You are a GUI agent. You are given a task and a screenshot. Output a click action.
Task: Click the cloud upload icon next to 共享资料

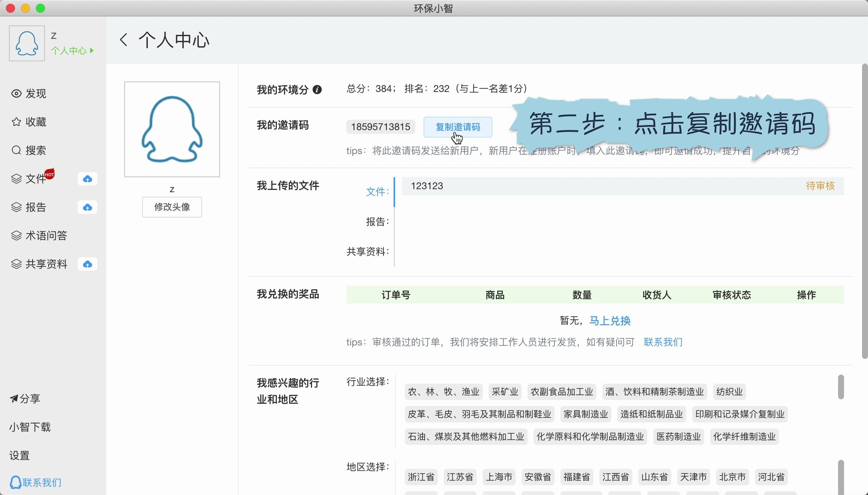88,264
